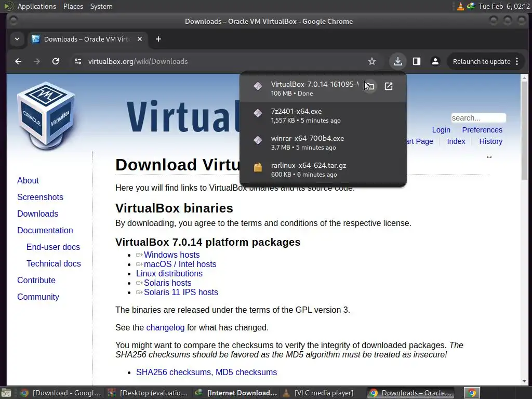Open the System menu
Image resolution: width=532 pixels, height=399 pixels.
(x=101, y=6)
